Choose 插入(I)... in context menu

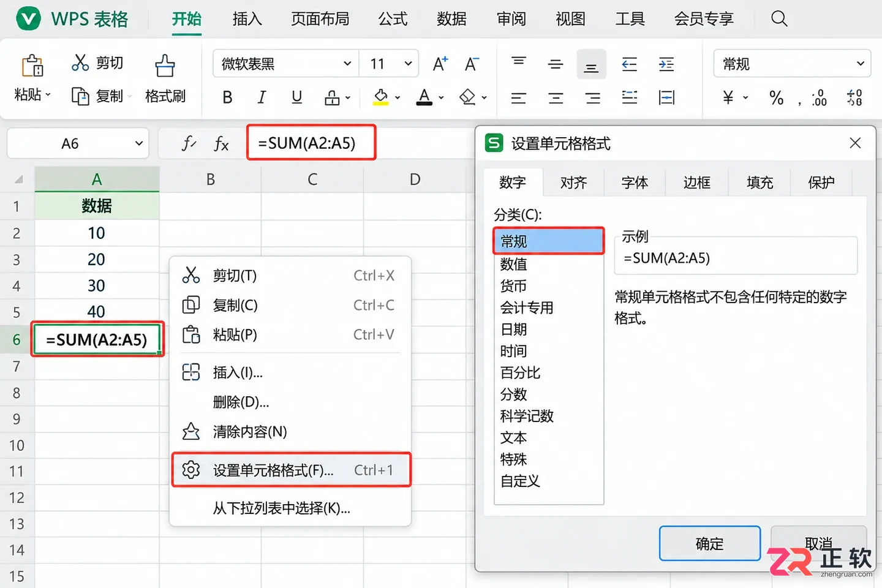coord(290,372)
